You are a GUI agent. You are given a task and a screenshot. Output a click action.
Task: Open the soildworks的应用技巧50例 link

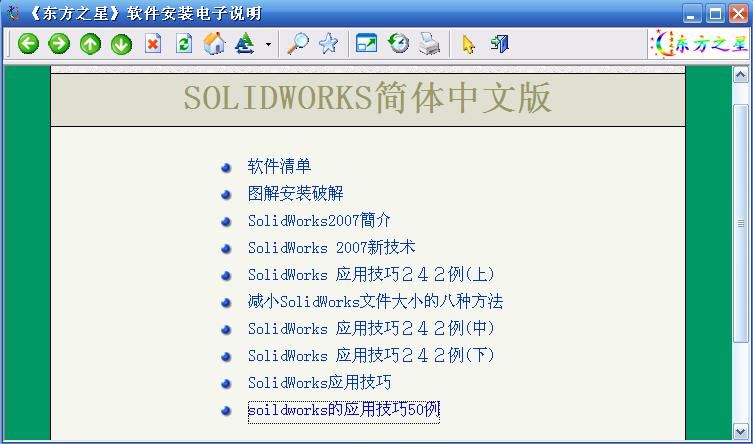tap(344, 412)
